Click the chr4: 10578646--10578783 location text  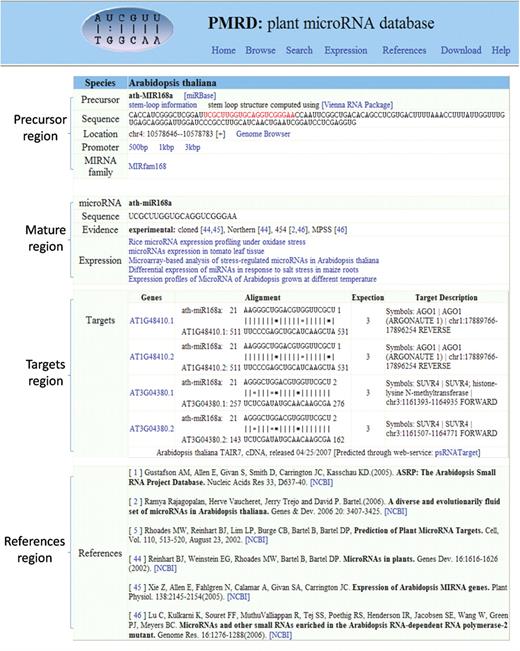[x=171, y=134]
